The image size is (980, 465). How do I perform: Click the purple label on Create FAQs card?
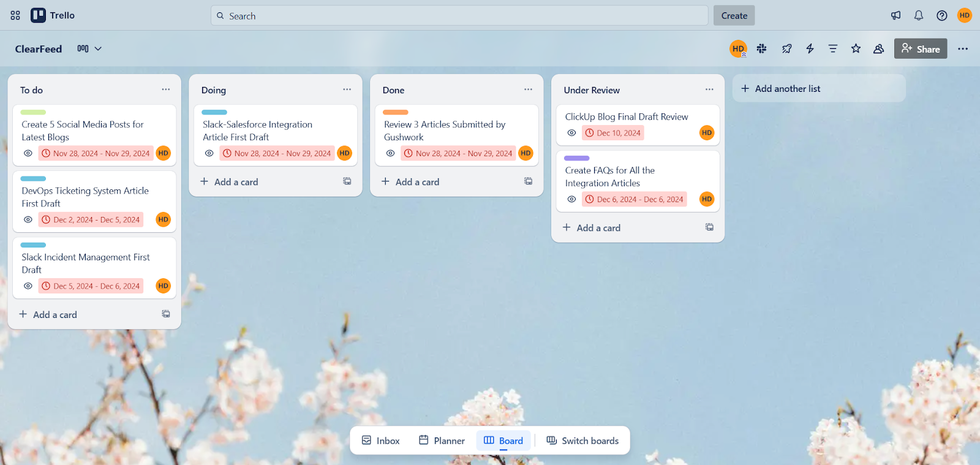(x=577, y=158)
